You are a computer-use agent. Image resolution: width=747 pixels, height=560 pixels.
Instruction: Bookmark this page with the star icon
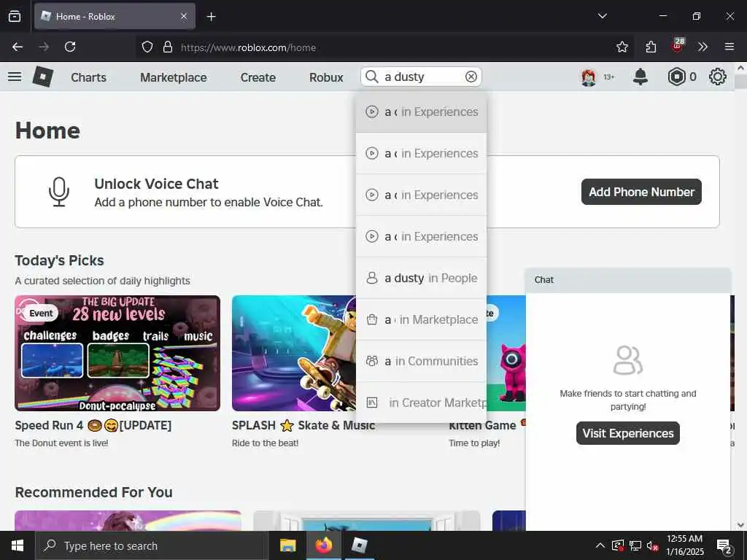[622, 47]
